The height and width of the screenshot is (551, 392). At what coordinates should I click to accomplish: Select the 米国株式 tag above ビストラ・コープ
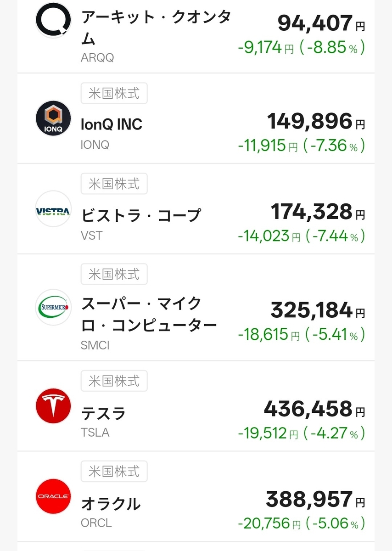[114, 185]
